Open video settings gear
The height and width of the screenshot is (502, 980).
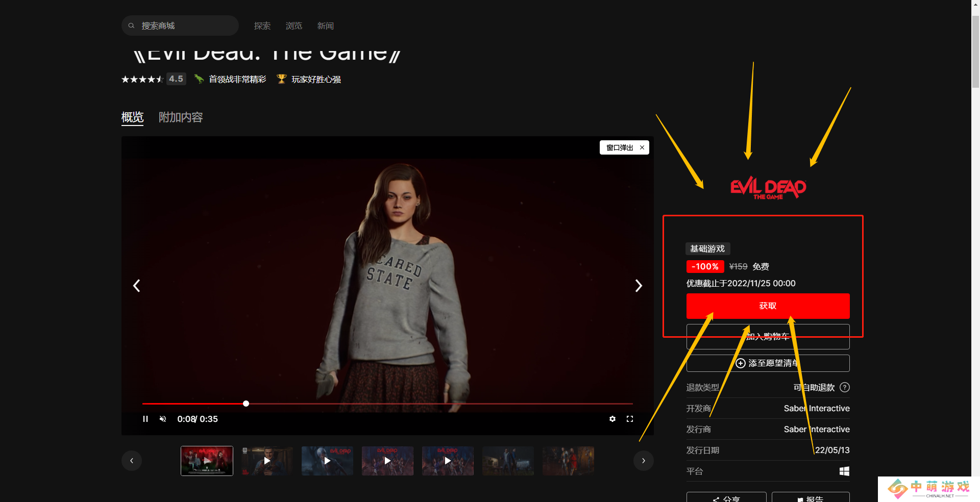click(x=612, y=419)
